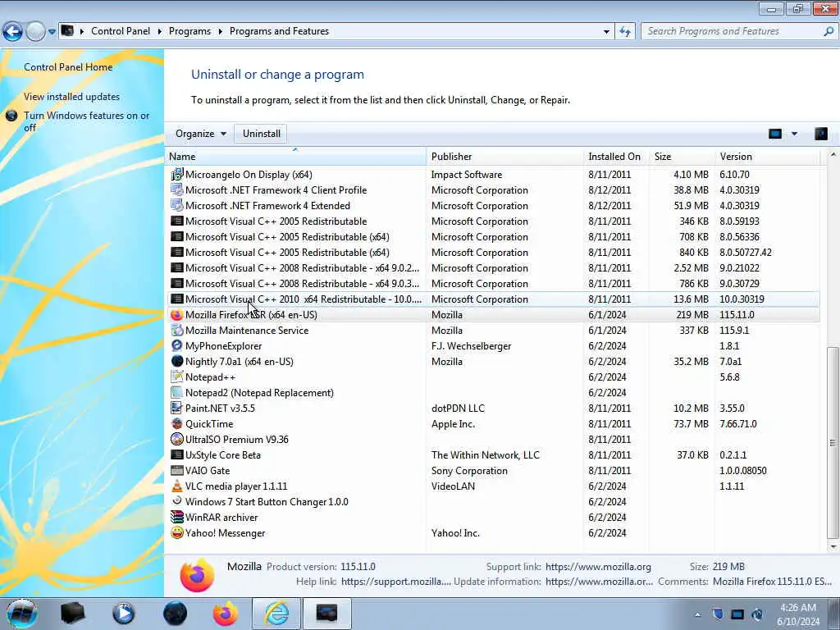Open Firefox from the taskbar
The image size is (840, 630).
[225, 614]
